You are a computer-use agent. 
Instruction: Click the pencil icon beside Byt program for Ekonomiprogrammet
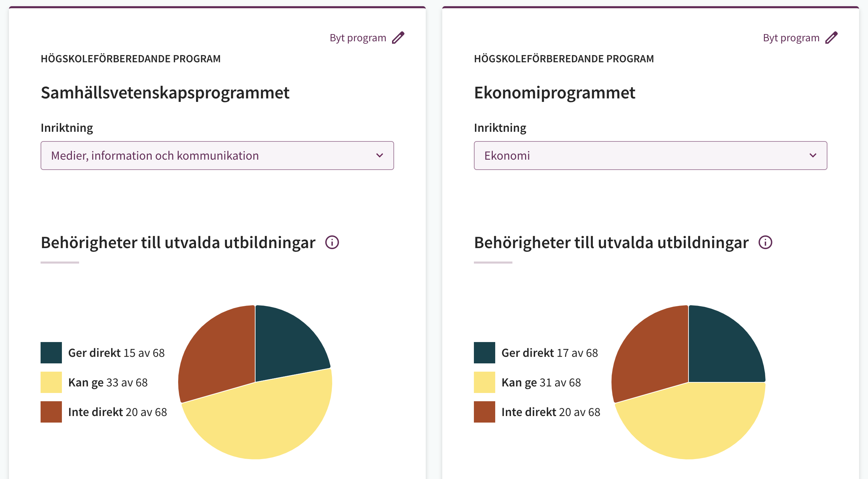coord(832,38)
